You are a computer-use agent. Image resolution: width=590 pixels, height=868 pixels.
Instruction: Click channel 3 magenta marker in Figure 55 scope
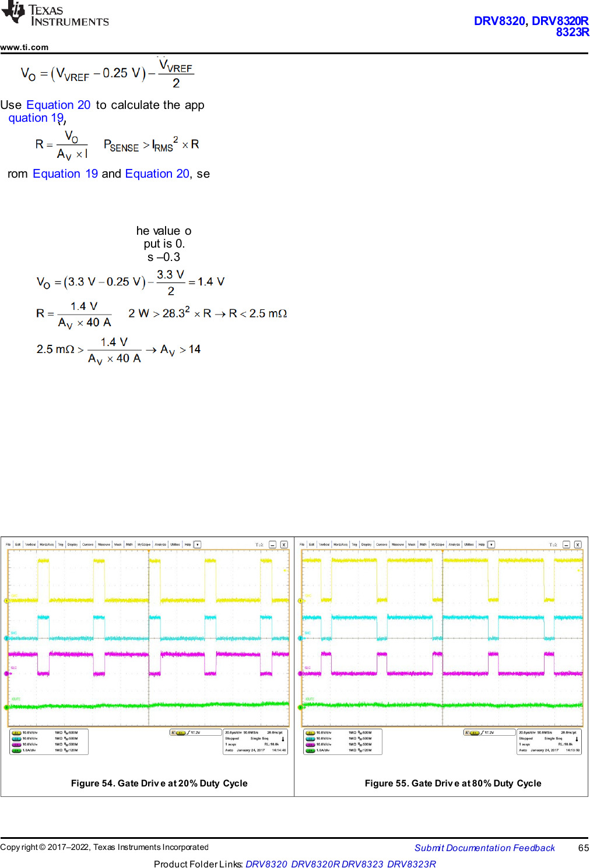pos(301,673)
